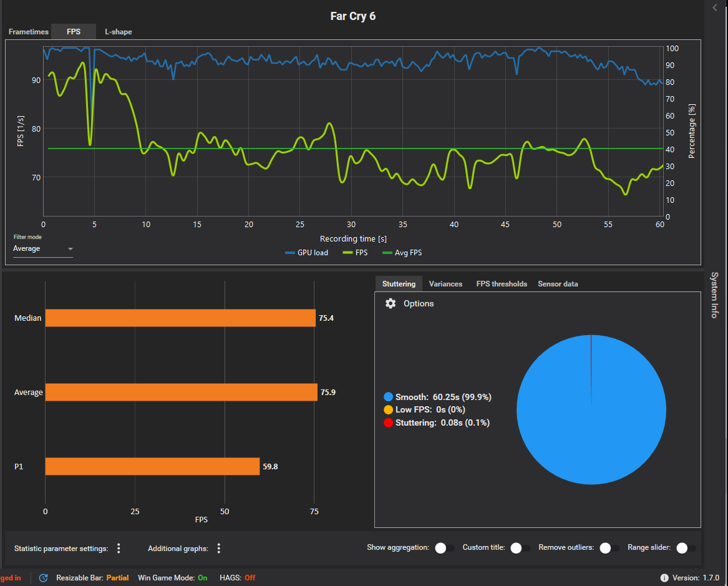728x586 pixels.
Task: Click the Median orange bar
Action: point(180,318)
